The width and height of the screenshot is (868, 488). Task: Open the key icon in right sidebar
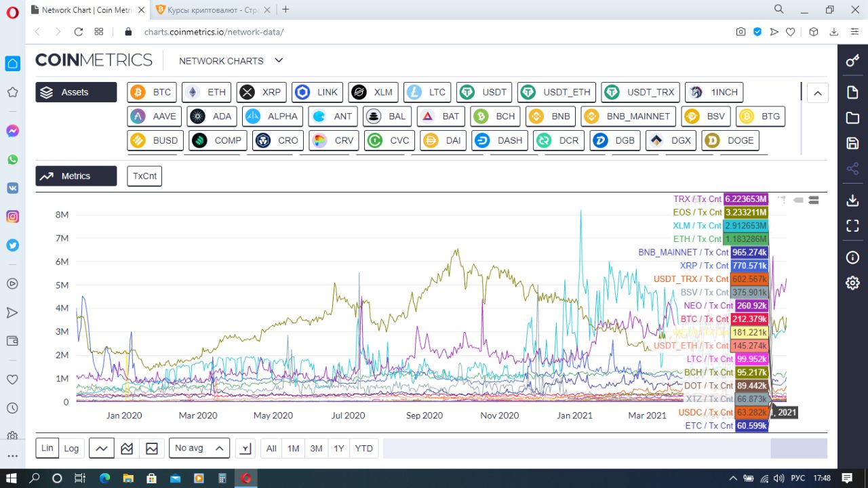852,62
